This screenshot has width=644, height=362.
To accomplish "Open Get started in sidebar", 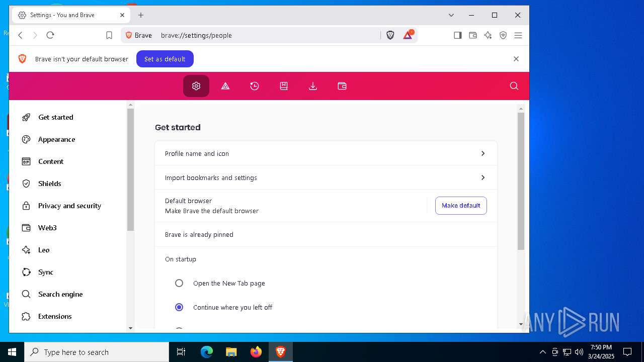I will click(x=56, y=117).
